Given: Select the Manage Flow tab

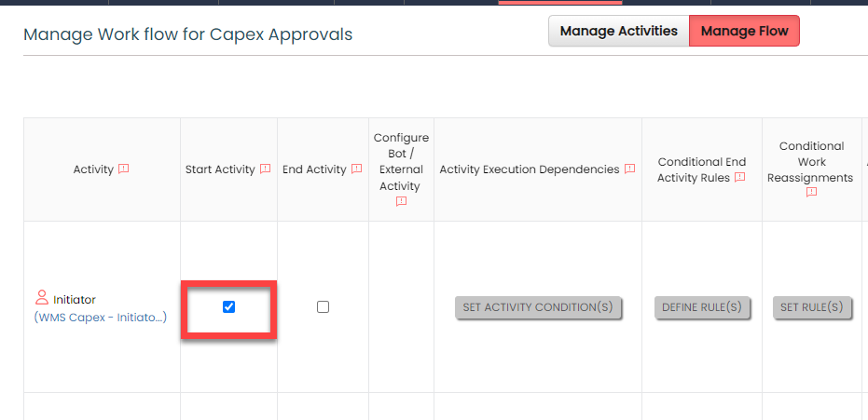Looking at the screenshot, I should pyautogui.click(x=744, y=31).
